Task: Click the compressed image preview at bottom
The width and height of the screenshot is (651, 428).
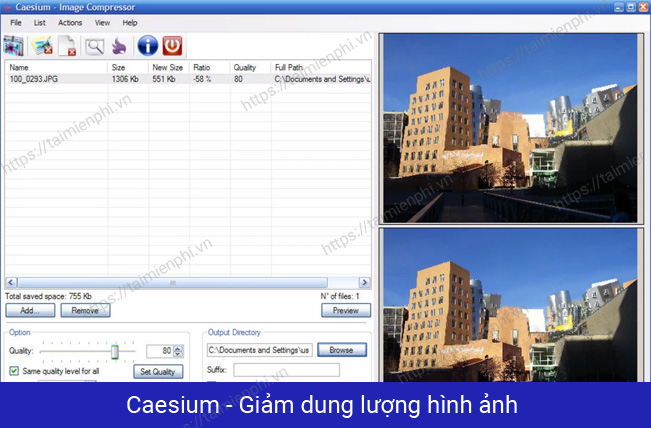Action: click(510, 305)
